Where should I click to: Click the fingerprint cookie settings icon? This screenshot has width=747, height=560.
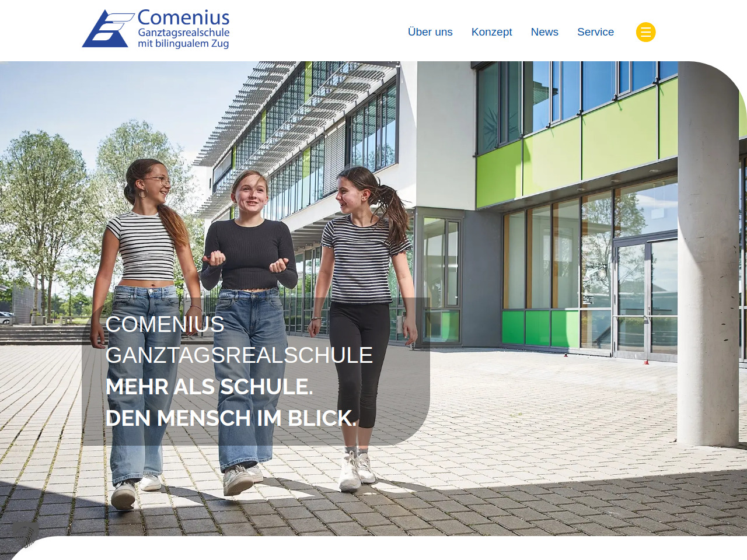pos(26,535)
